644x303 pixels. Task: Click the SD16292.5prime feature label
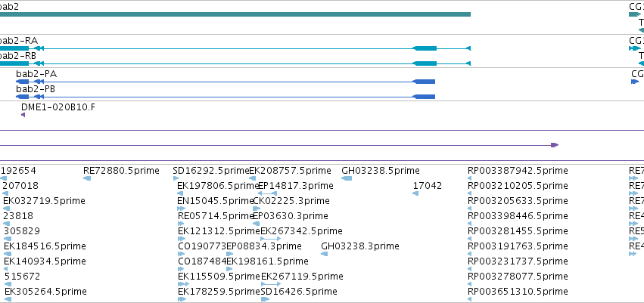tap(211, 171)
